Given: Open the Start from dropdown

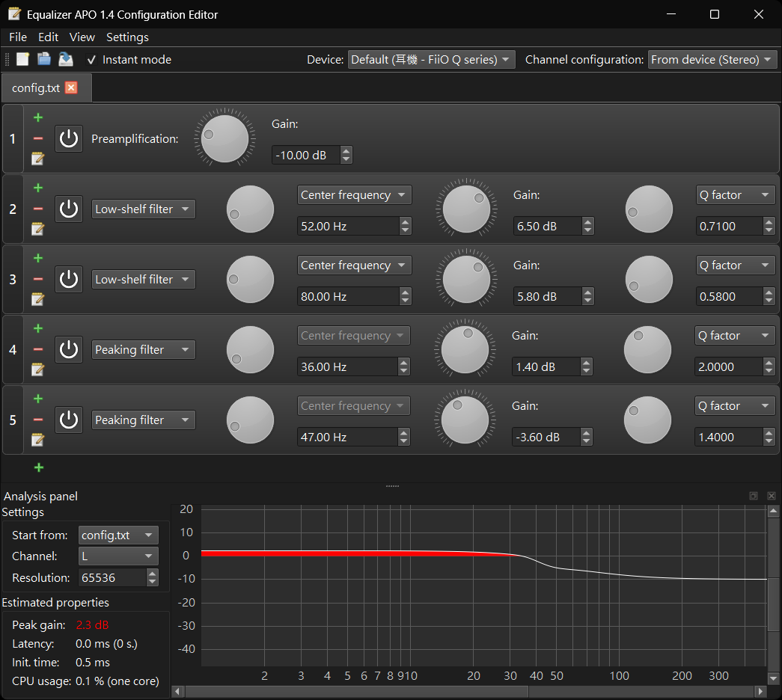Looking at the screenshot, I should pos(118,535).
